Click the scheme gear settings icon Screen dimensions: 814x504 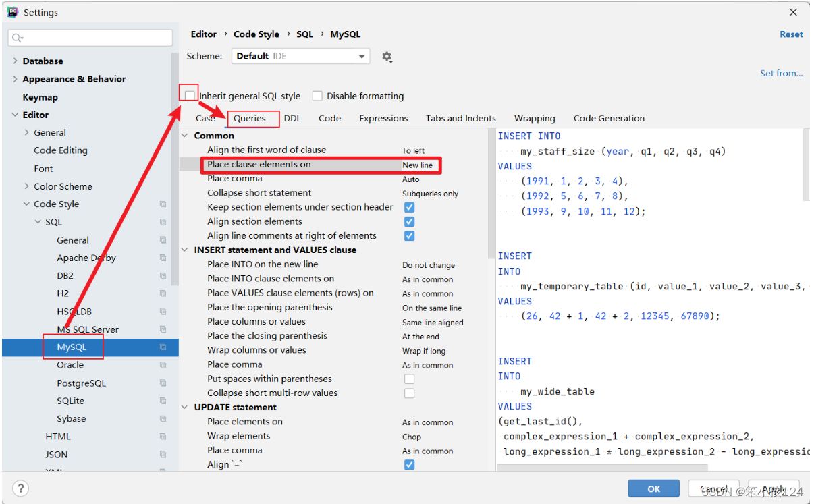point(387,57)
